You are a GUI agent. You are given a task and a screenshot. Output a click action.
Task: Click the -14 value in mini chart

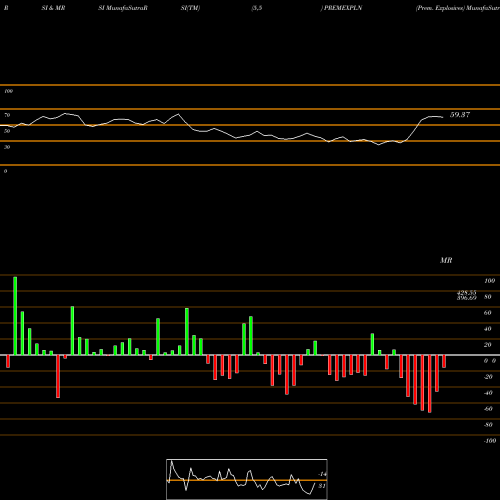[x=322, y=474]
